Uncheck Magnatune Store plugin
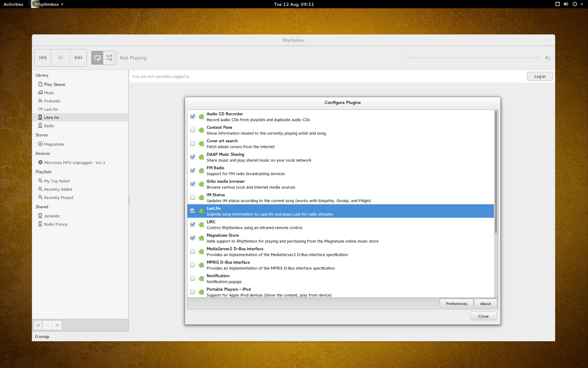The image size is (588, 368). coord(193,238)
